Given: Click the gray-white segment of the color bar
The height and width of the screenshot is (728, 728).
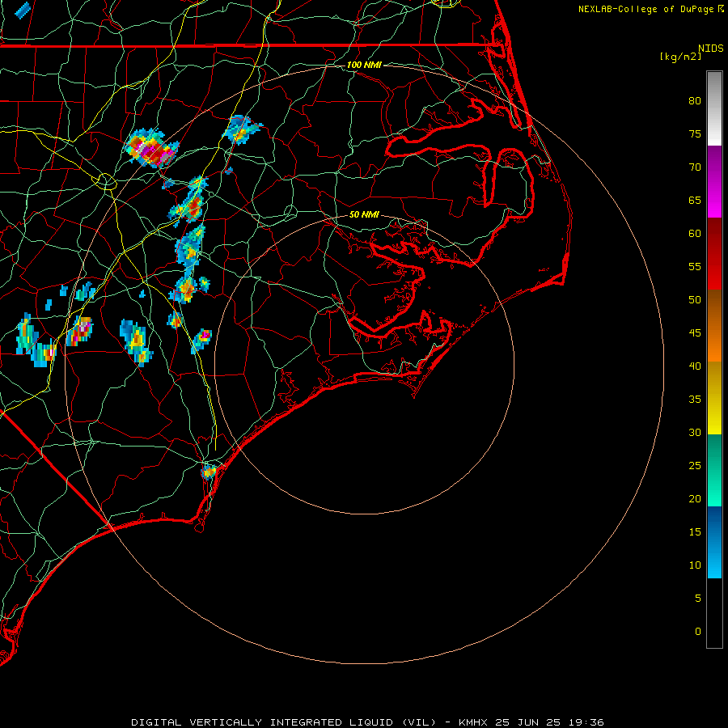Looking at the screenshot, I should pos(714,108).
